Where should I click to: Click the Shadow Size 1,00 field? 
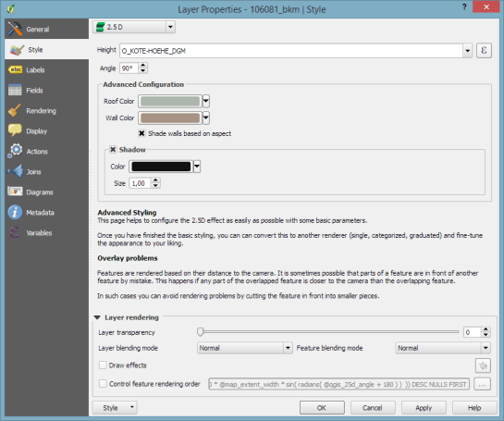pos(141,183)
